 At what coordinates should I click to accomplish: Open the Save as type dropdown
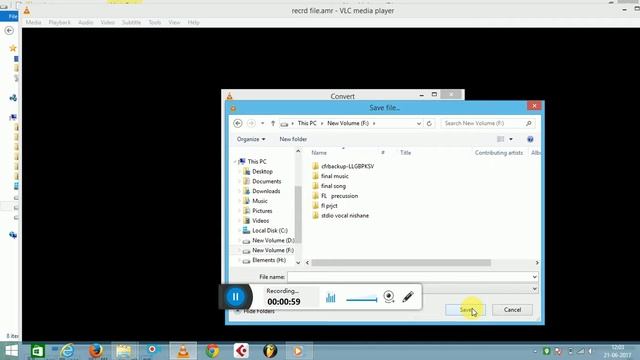pos(535,289)
